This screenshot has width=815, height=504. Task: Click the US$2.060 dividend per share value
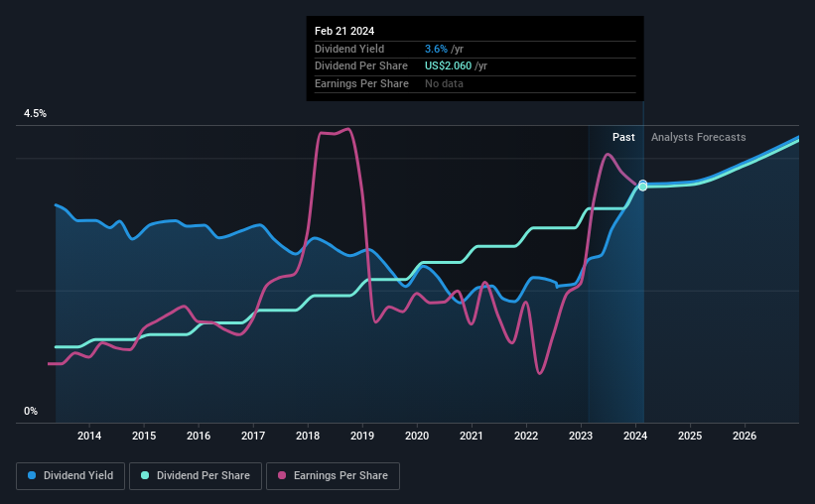(x=448, y=66)
